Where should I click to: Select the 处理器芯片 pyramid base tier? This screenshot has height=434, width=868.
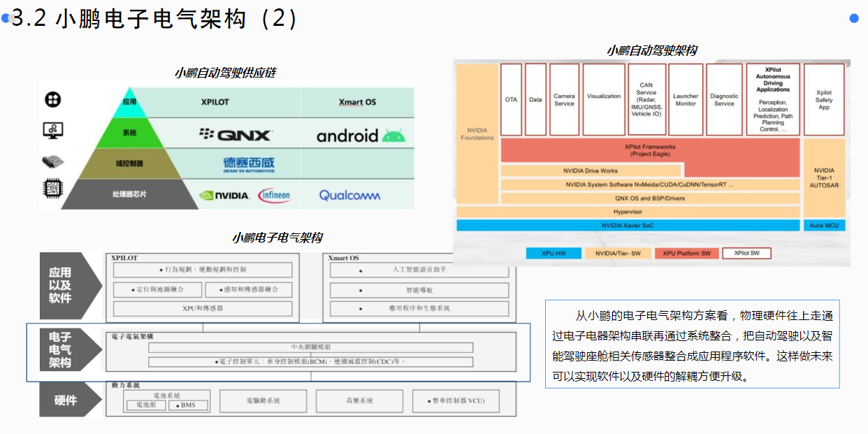[129, 194]
